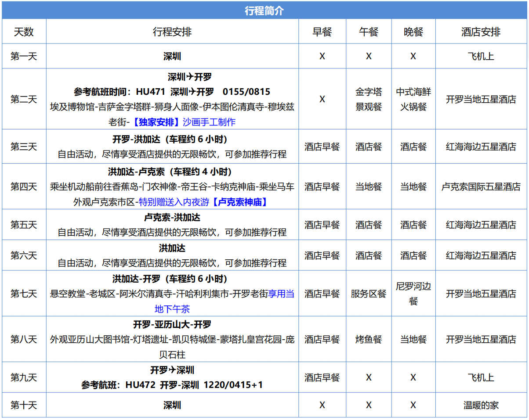Click the 早餐 column header
Screen dimensions: 529x420
[322, 32]
